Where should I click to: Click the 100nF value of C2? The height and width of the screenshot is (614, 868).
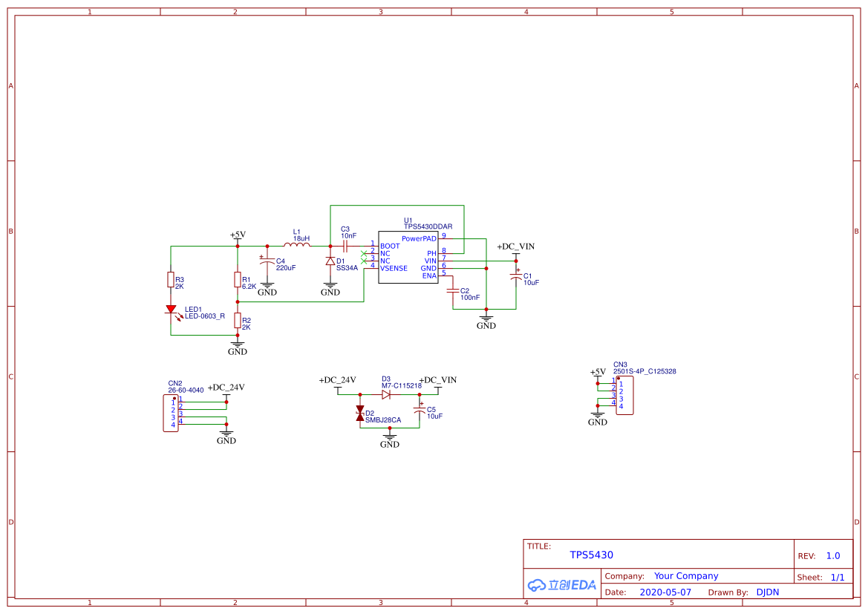pyautogui.click(x=470, y=297)
